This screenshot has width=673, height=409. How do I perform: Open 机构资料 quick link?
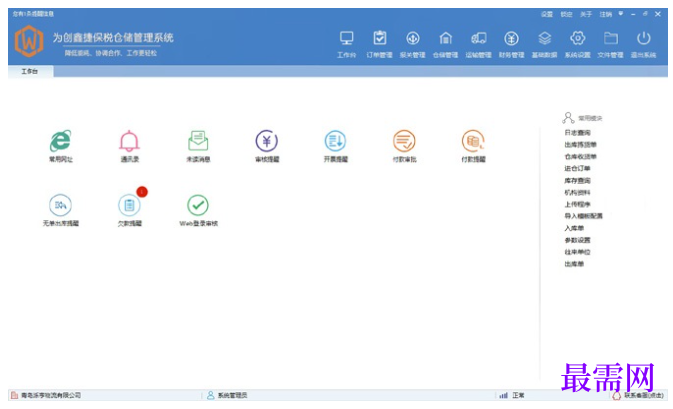point(577,193)
